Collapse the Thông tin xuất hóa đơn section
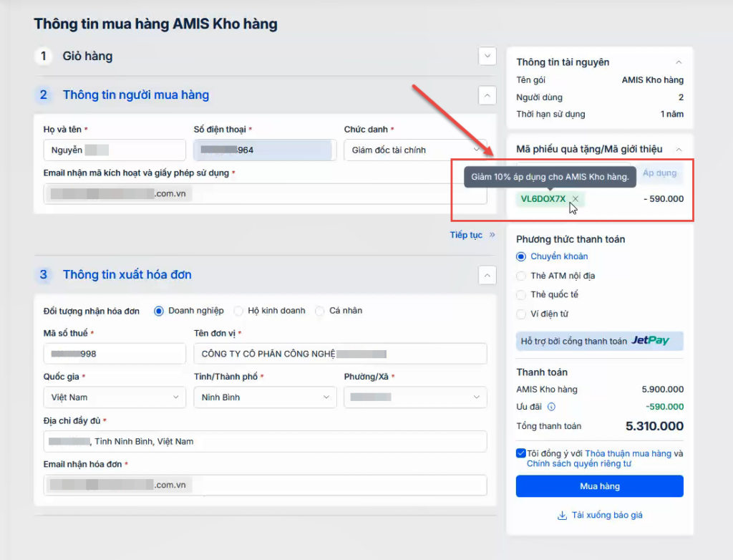The image size is (733, 560). (487, 275)
